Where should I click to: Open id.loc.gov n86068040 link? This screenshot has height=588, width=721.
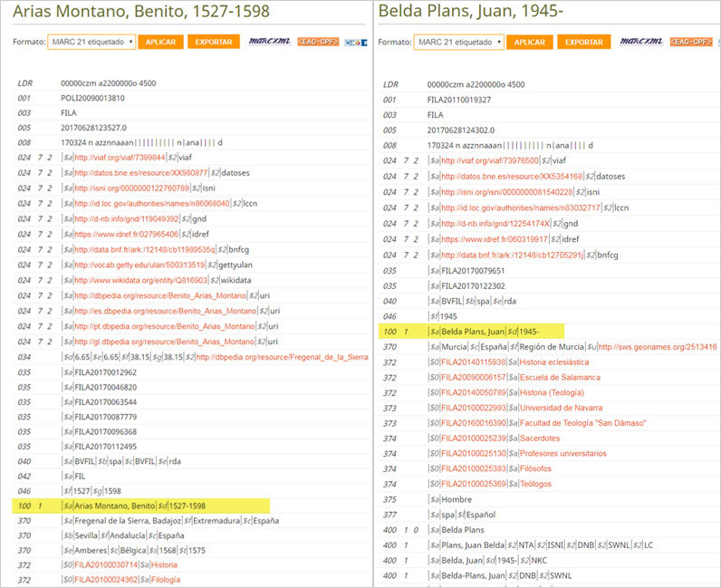click(152, 203)
